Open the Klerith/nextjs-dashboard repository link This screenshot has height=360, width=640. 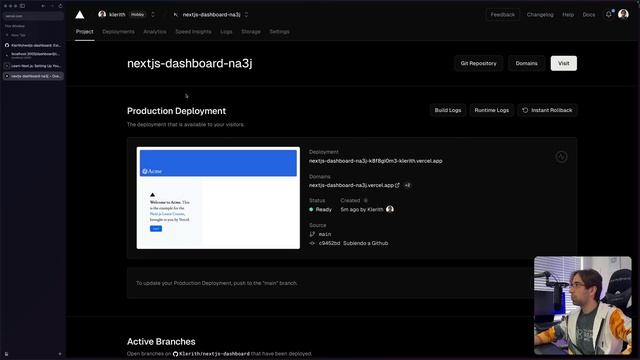coord(214,353)
